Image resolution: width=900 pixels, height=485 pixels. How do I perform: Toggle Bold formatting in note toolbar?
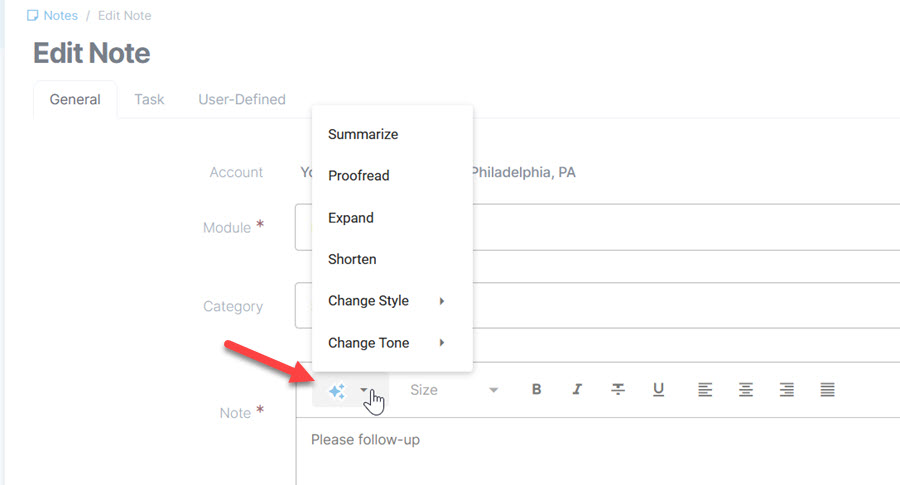pos(537,390)
